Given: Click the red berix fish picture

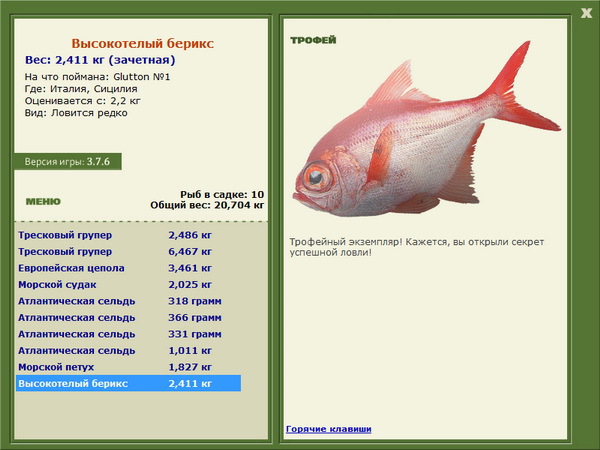Looking at the screenshot, I should (x=427, y=130).
